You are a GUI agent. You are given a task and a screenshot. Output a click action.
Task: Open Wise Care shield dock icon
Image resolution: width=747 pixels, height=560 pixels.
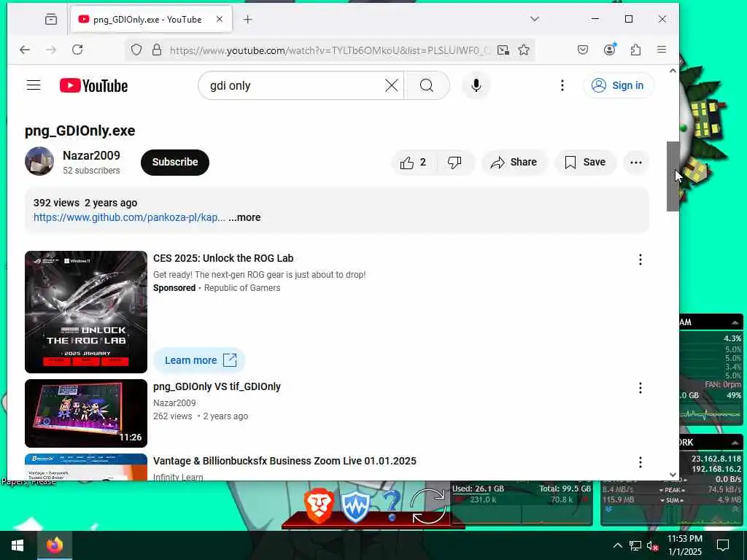(355, 507)
